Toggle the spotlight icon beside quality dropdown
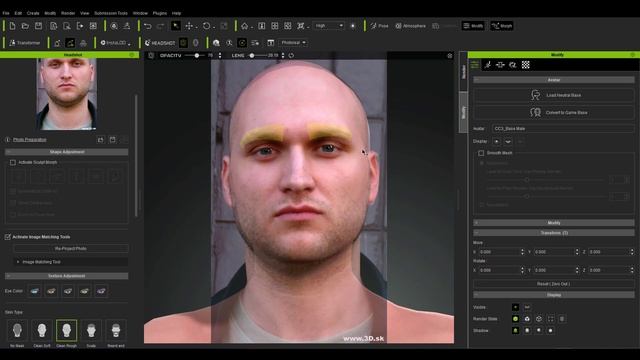640x360 pixels. 353,26
